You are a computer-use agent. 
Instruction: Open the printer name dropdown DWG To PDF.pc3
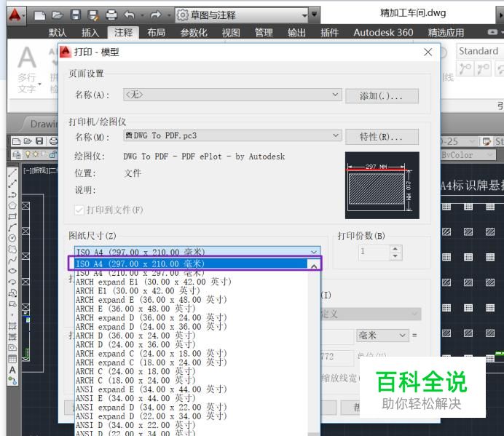[232, 135]
